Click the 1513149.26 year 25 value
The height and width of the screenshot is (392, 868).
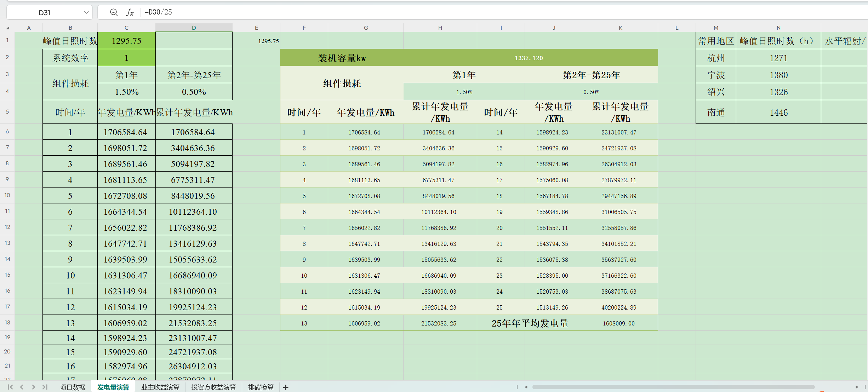click(554, 307)
